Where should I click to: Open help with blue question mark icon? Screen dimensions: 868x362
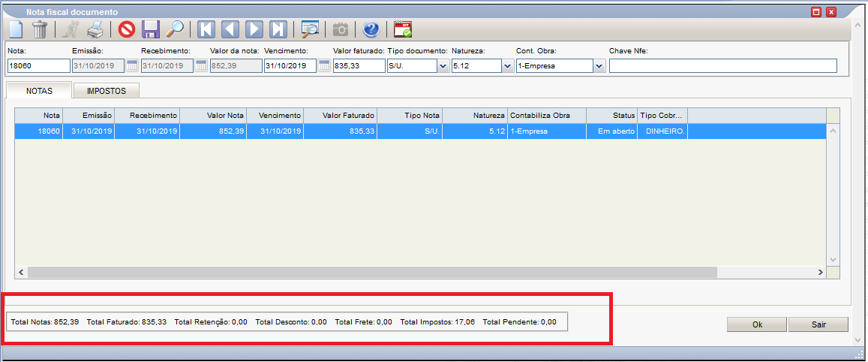(371, 29)
